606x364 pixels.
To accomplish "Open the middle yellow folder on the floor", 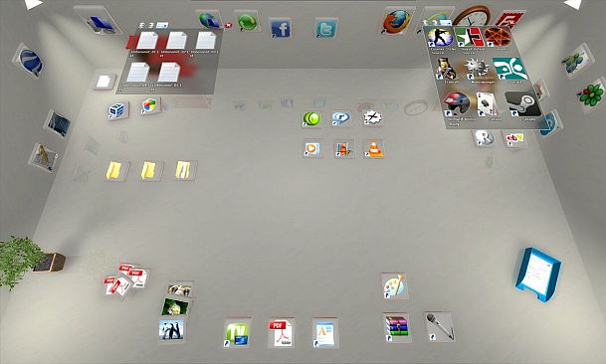I will click(149, 170).
